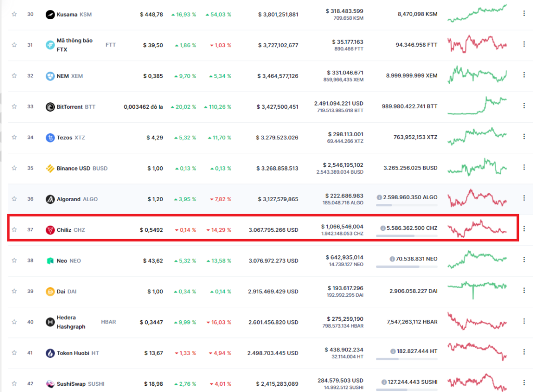Open more options for Dai row
The height and width of the screenshot is (392, 533).
pos(524,291)
